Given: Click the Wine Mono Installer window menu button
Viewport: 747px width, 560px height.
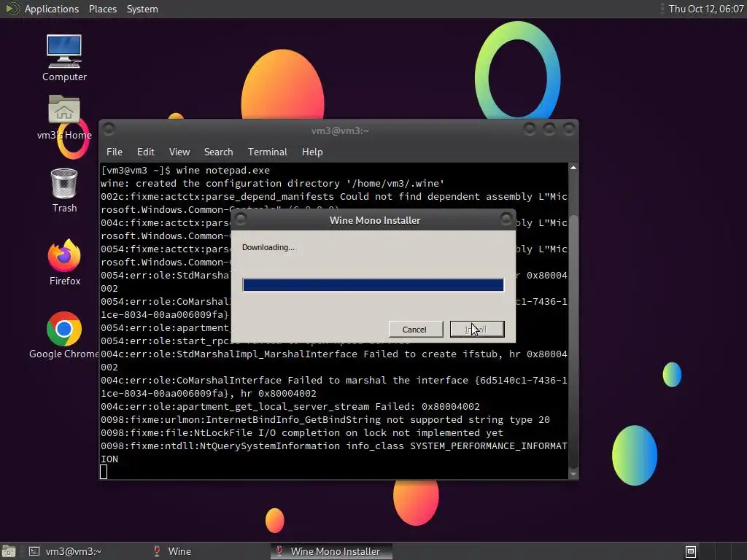Looking at the screenshot, I should pos(241,219).
